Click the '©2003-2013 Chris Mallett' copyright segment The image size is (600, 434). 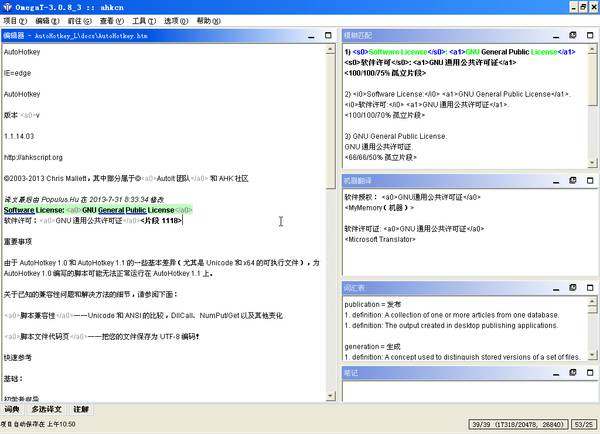click(x=126, y=179)
